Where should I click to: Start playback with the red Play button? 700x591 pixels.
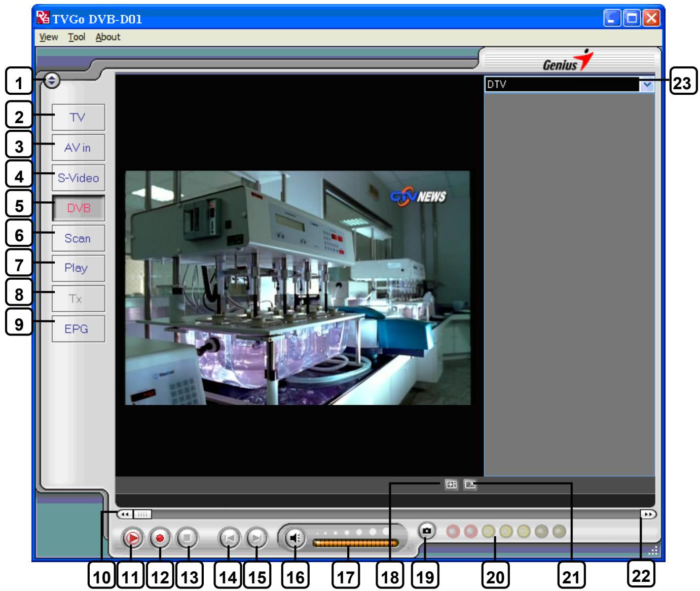coord(132,538)
